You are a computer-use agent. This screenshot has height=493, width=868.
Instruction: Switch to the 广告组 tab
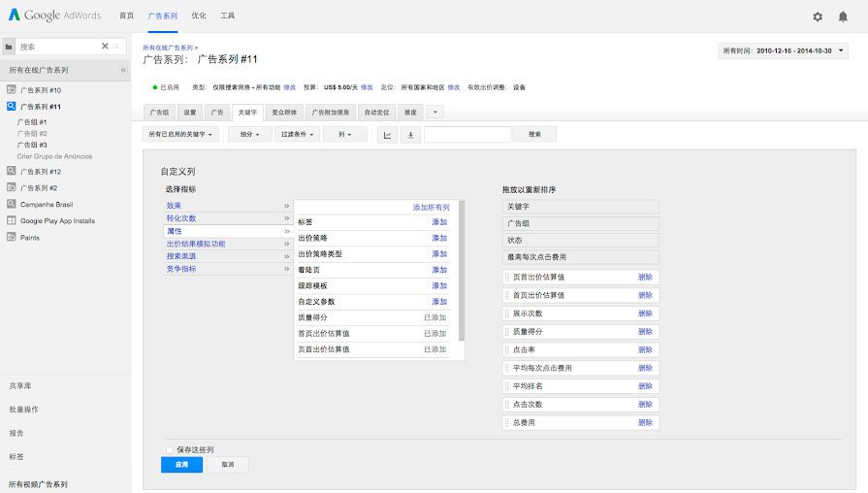tap(158, 113)
